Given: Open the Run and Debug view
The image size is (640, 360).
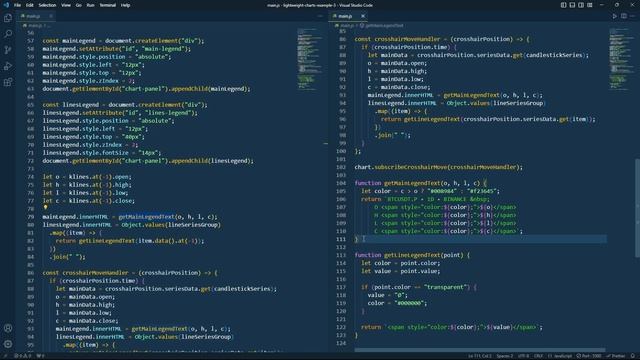Looking at the screenshot, I should pyautogui.click(x=8, y=66).
